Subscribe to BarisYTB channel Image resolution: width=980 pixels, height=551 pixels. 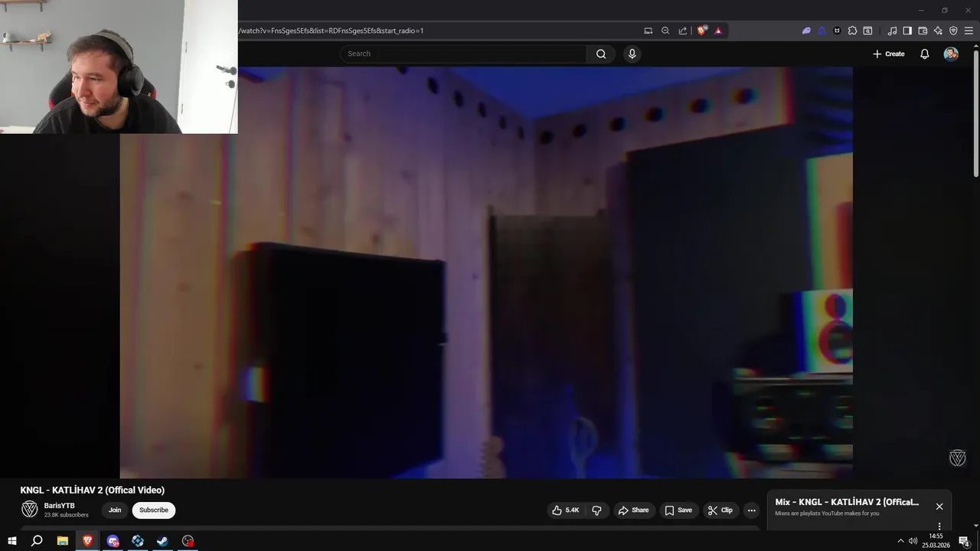click(154, 510)
